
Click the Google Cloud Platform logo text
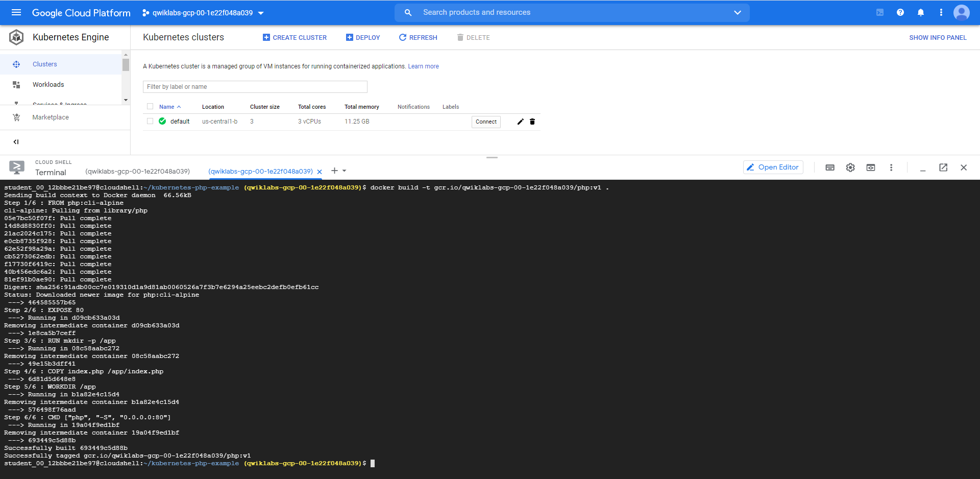81,13
